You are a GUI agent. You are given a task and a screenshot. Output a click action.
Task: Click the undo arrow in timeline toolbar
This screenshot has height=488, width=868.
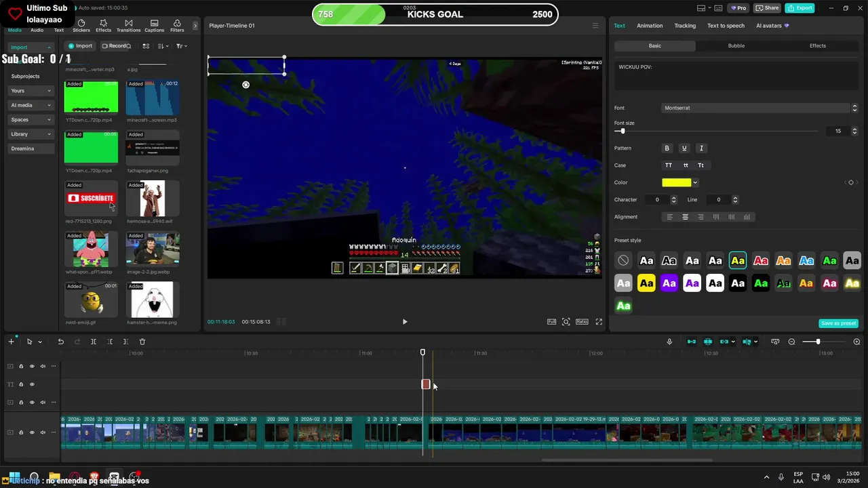60,342
